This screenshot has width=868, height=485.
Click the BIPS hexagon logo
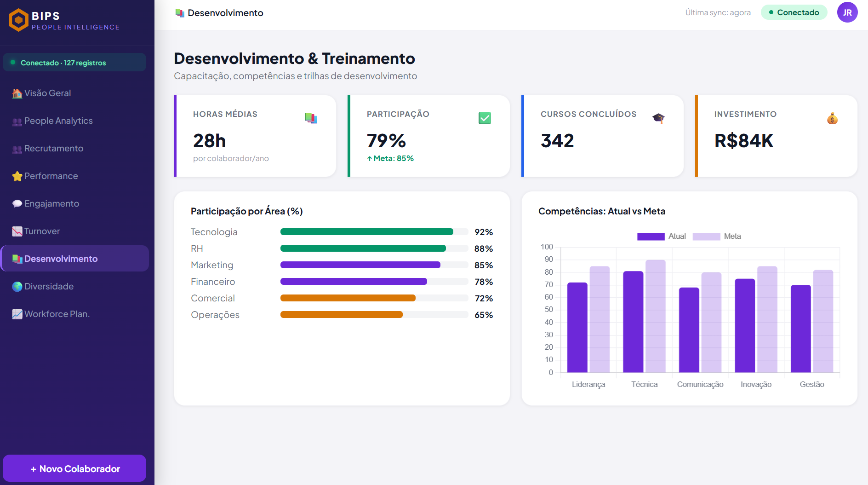pyautogui.click(x=18, y=20)
